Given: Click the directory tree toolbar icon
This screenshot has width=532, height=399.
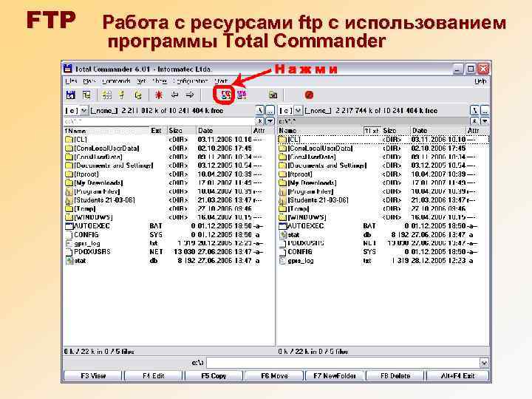Looking at the screenshot, I should tap(87, 95).
